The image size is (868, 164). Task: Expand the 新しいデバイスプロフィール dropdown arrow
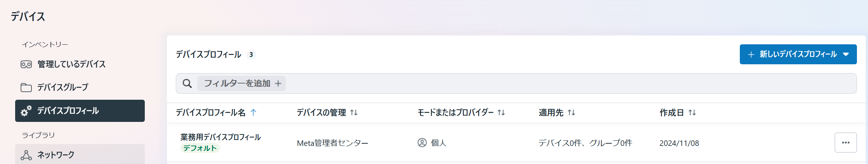[x=846, y=54]
